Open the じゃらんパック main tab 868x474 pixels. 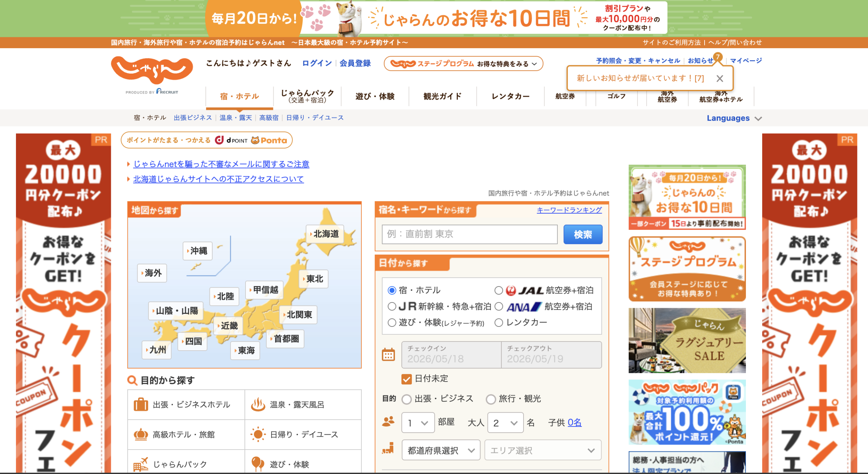307,96
